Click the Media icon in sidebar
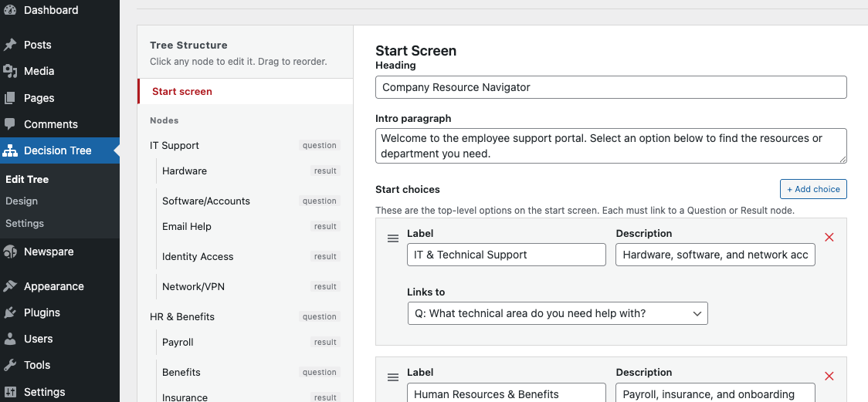The width and height of the screenshot is (868, 402). (x=10, y=71)
